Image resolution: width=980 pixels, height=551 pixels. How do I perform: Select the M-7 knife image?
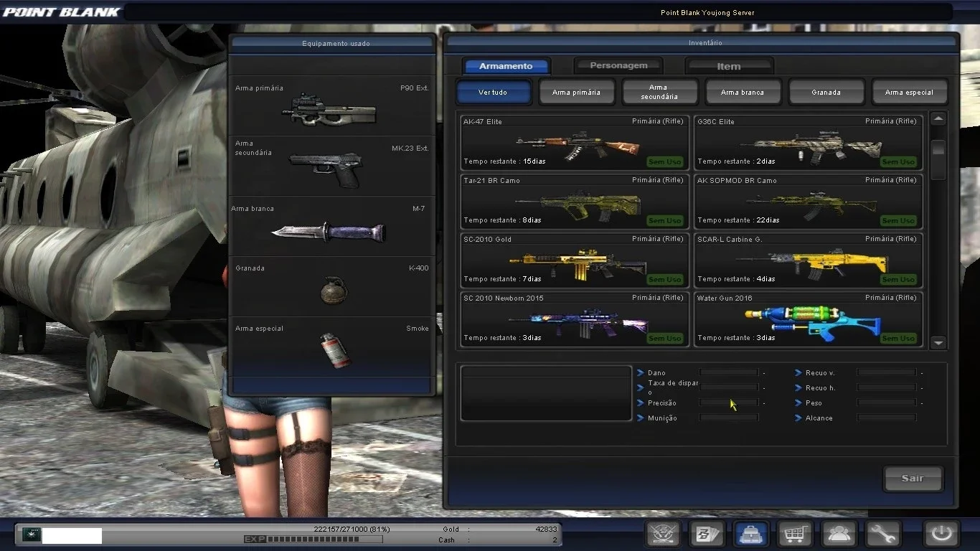point(329,232)
